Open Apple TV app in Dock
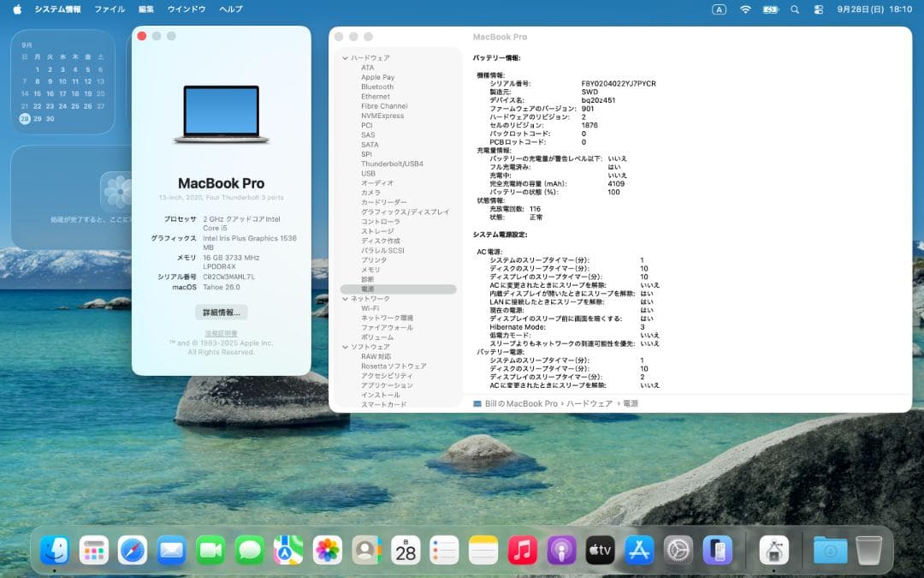The height and width of the screenshot is (578, 924). pyautogui.click(x=601, y=551)
